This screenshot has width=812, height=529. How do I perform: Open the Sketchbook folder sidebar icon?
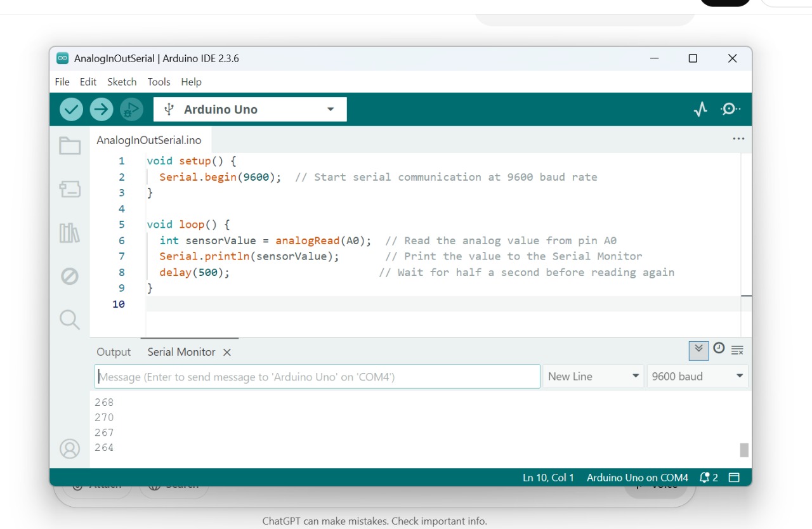click(70, 146)
